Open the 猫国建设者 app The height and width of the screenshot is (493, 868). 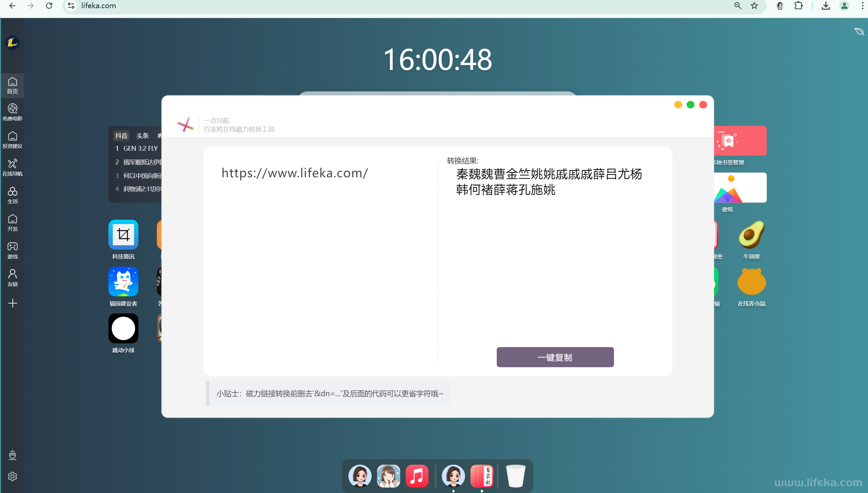pos(123,282)
